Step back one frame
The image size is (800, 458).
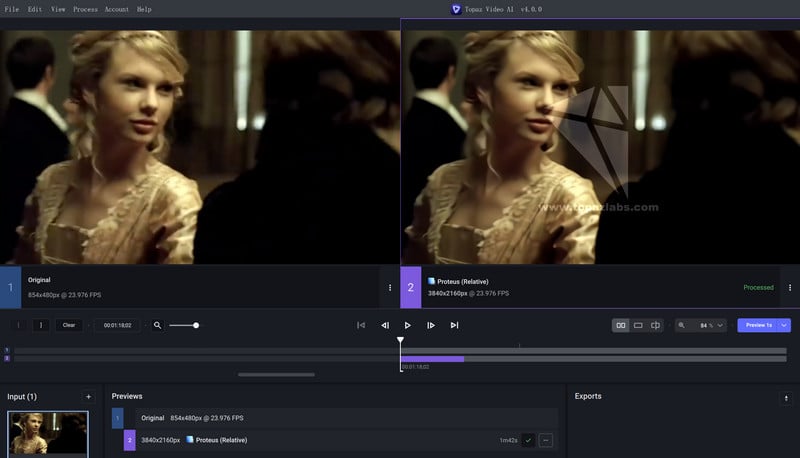[x=385, y=325]
